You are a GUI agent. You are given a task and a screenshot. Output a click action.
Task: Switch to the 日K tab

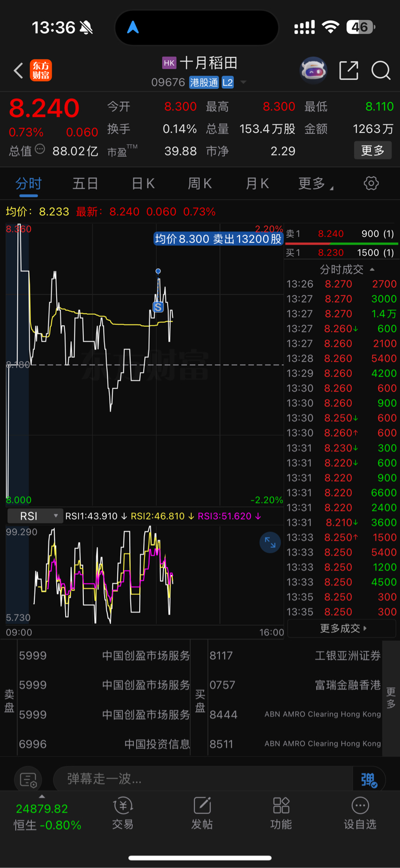coord(143,184)
